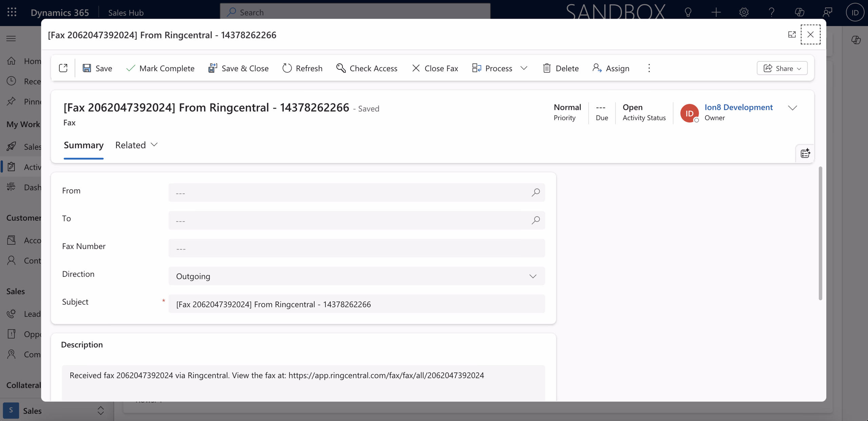Click the Fax Number input field
This screenshot has height=421, width=868.
[x=356, y=248]
